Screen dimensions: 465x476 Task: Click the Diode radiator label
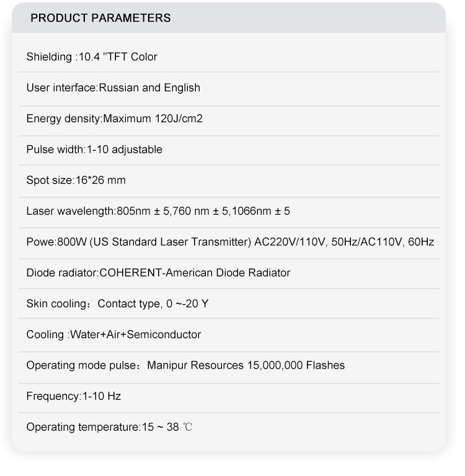click(x=61, y=272)
